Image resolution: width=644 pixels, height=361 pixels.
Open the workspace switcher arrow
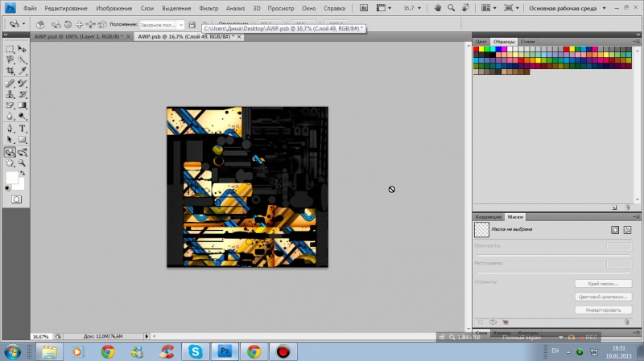pos(604,8)
